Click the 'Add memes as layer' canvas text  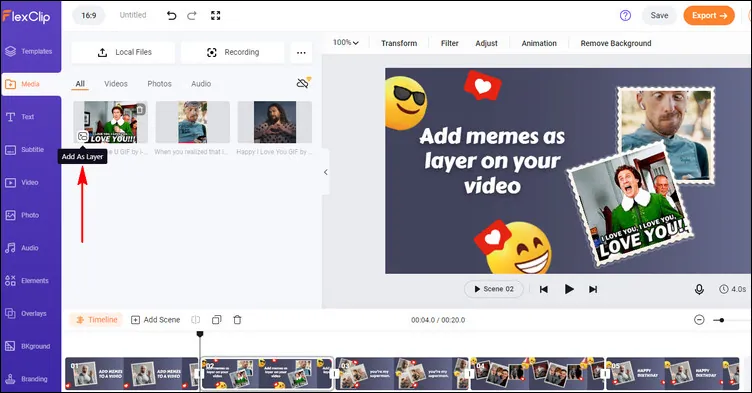click(x=493, y=161)
